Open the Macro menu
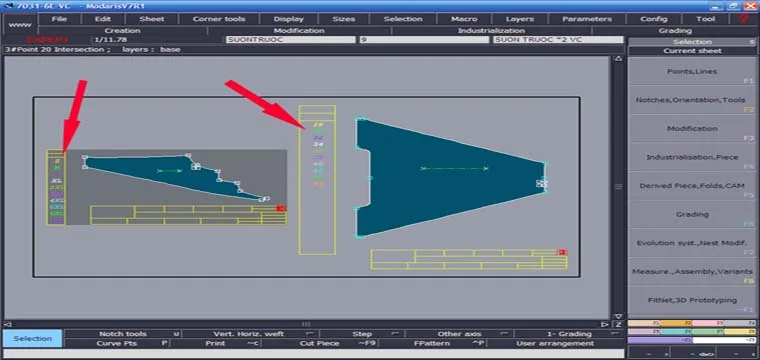 (x=464, y=19)
